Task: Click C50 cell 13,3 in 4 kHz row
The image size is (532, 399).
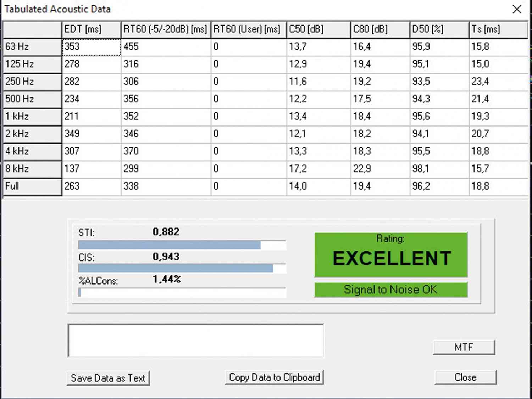Action: [318, 151]
